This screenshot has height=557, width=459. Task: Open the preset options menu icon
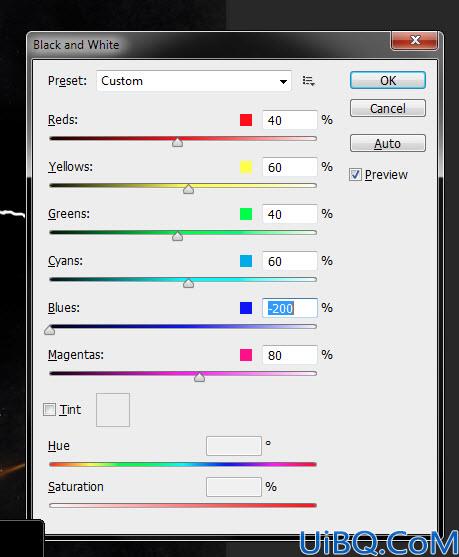pos(308,81)
